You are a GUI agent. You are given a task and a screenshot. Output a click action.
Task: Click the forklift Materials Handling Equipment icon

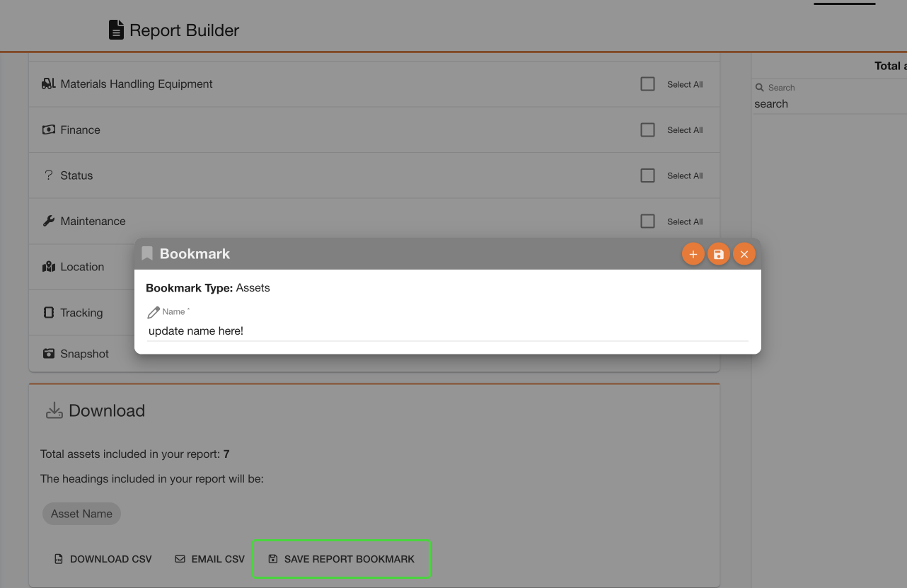48,83
